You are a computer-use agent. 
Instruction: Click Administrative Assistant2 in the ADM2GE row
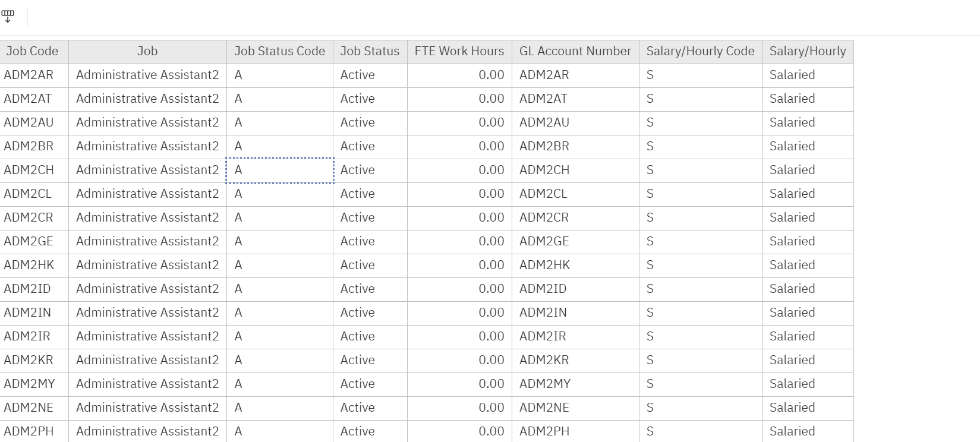click(147, 242)
